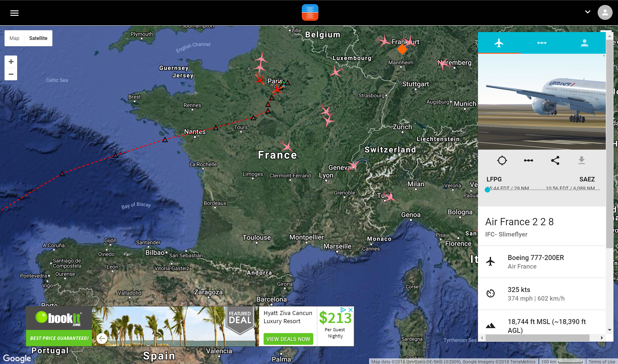The image size is (618, 364).
Task: Open the flight plan tab
Action: pos(542,43)
